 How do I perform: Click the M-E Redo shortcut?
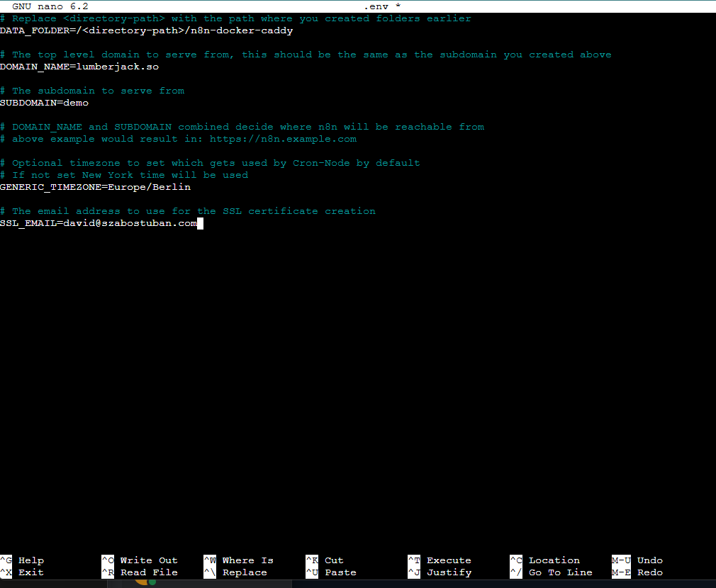[637, 572]
